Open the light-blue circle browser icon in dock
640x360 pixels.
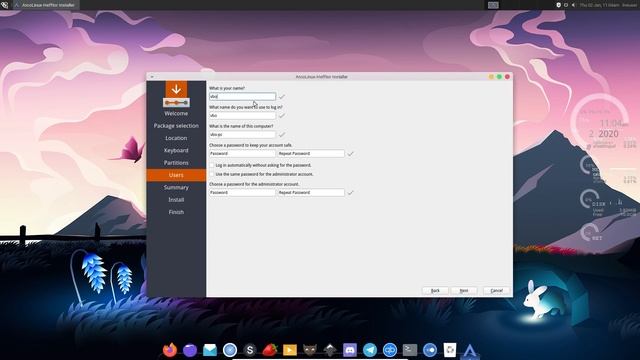[x=230, y=350]
